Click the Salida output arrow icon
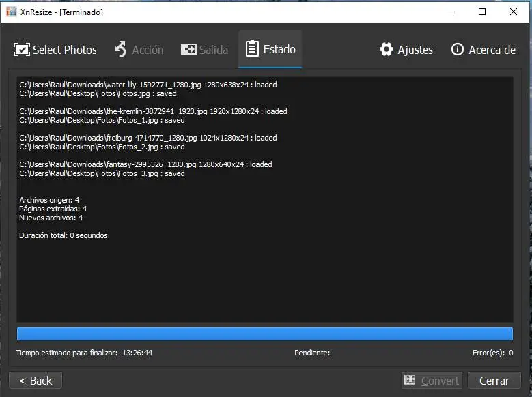 click(188, 49)
